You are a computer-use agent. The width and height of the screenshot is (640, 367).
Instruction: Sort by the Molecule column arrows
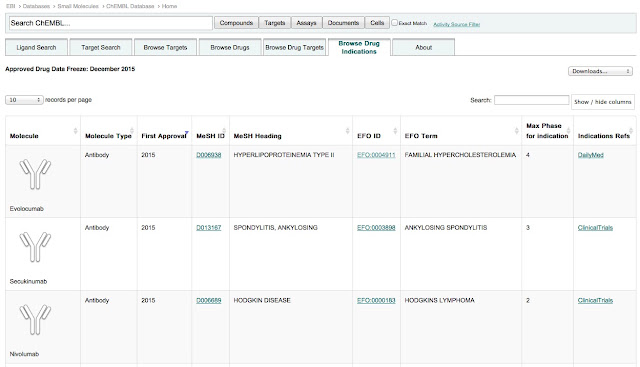click(x=76, y=131)
